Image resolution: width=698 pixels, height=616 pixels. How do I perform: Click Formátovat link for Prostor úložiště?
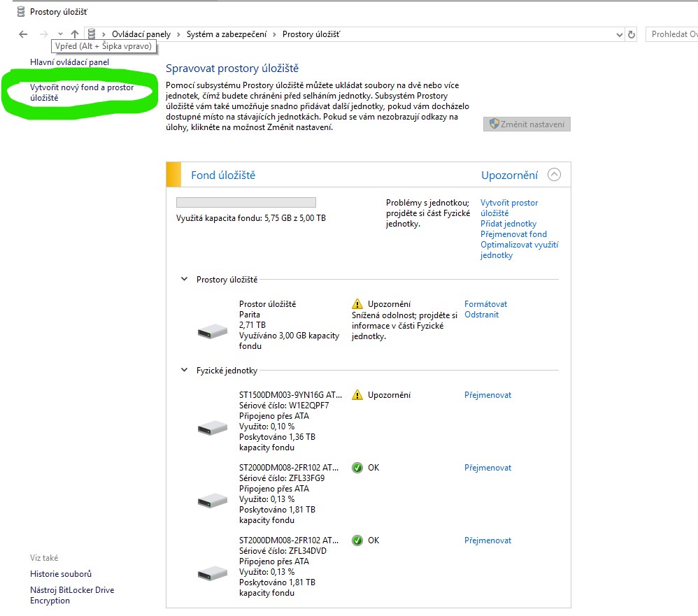pyautogui.click(x=485, y=304)
